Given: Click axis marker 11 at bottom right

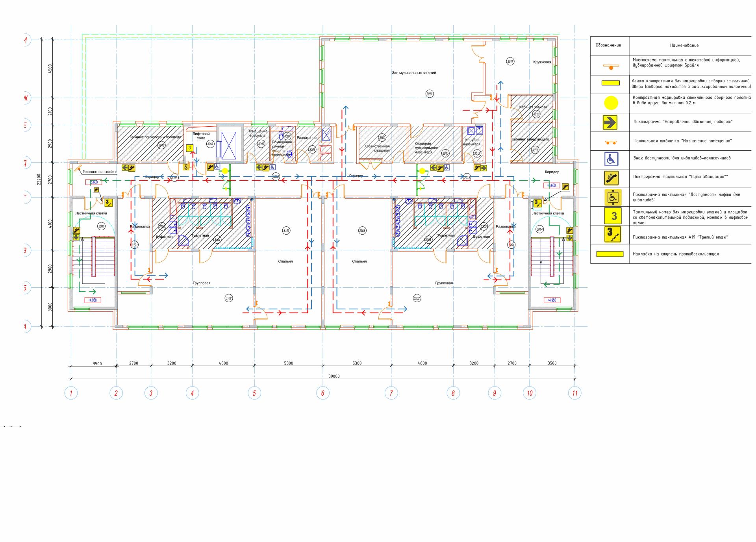Looking at the screenshot, I should coord(574,393).
